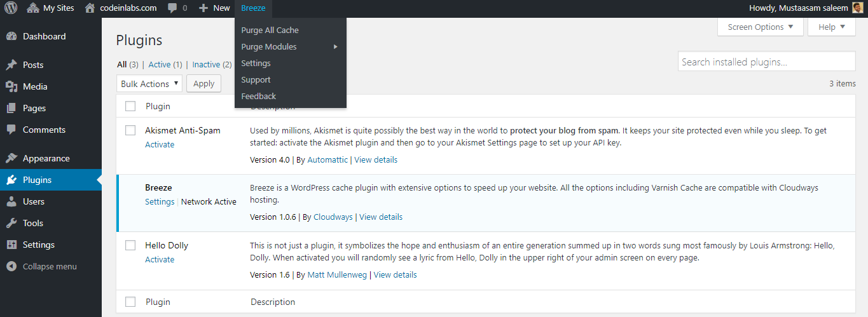The height and width of the screenshot is (317, 868).
Task: Open the Tools wrench icon
Action: coord(11,223)
